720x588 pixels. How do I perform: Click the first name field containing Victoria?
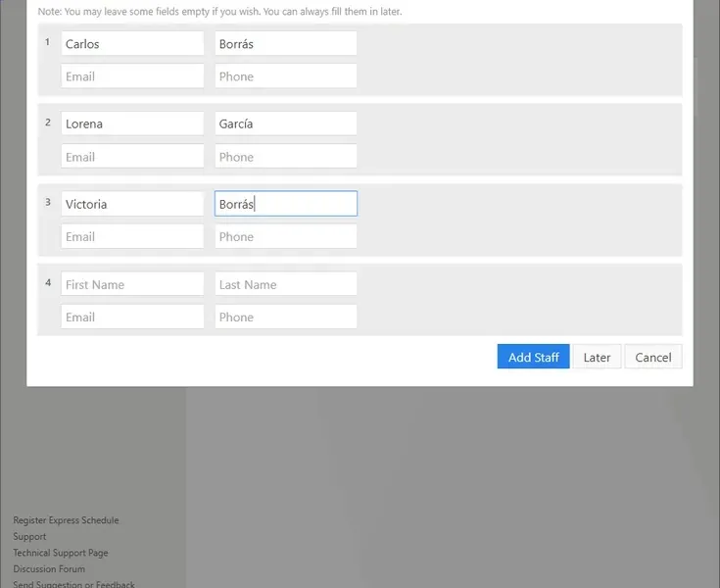(x=132, y=204)
